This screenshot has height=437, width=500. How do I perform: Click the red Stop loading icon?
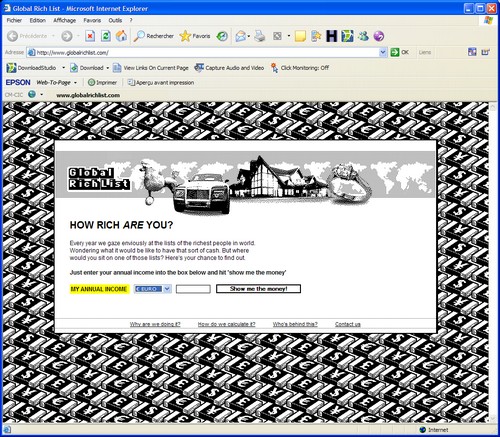click(90, 36)
